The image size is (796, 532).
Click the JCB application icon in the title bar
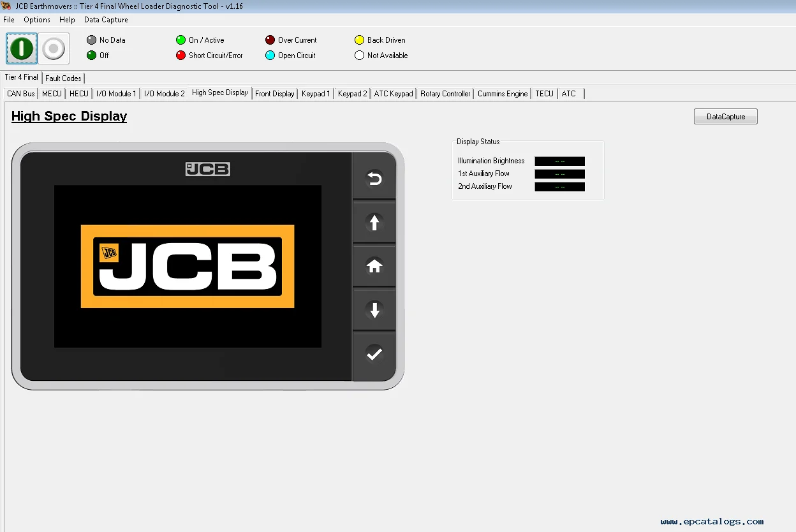[x=6, y=6]
